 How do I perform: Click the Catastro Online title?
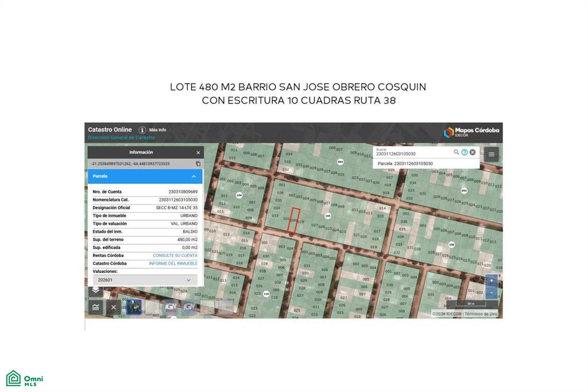coord(110,129)
